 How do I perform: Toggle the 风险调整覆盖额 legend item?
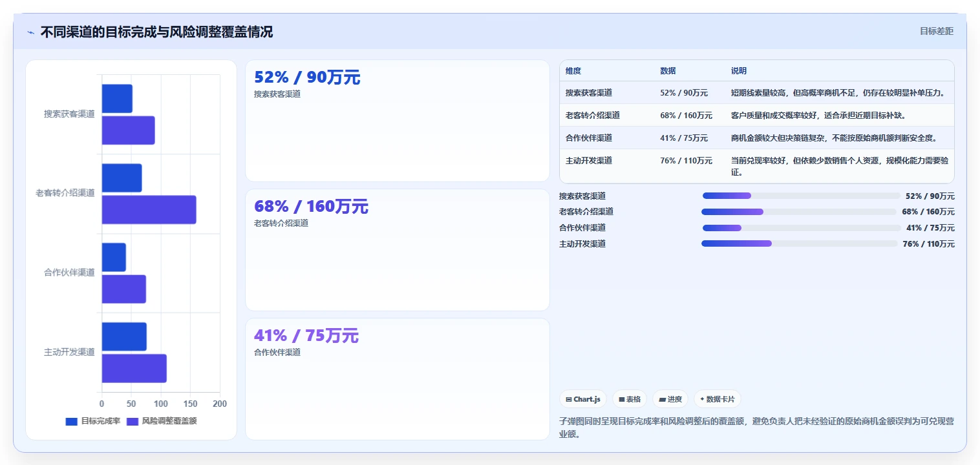tap(162, 421)
